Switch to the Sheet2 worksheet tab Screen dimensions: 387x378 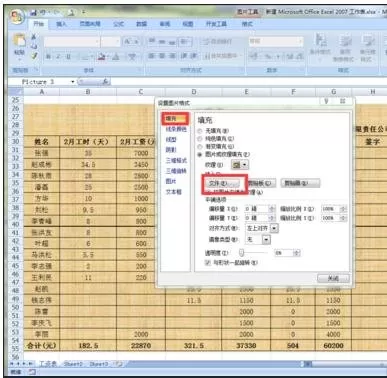[x=73, y=364]
